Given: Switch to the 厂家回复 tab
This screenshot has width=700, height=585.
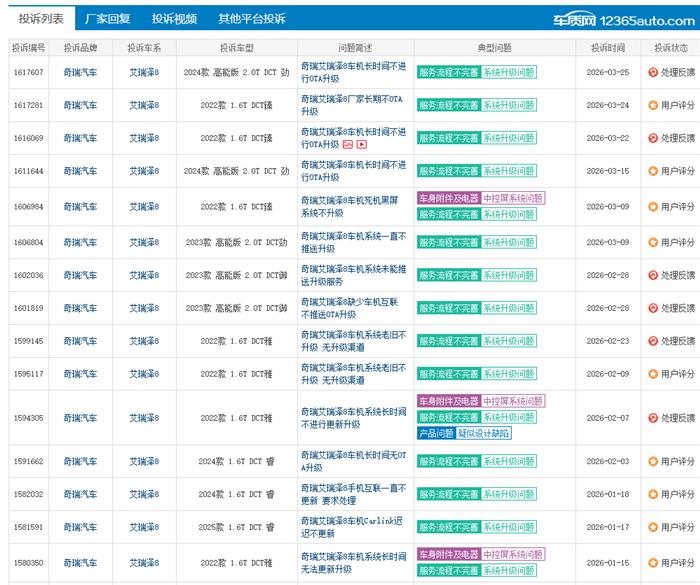Looking at the screenshot, I should coord(107,19).
